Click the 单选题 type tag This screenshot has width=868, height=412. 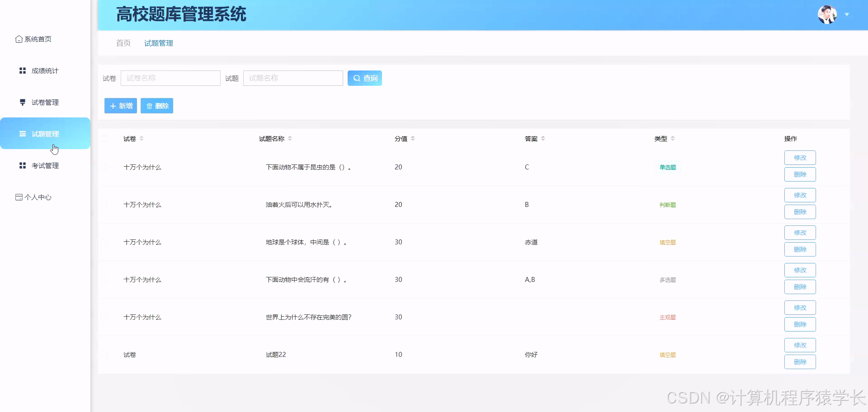pyautogui.click(x=668, y=167)
